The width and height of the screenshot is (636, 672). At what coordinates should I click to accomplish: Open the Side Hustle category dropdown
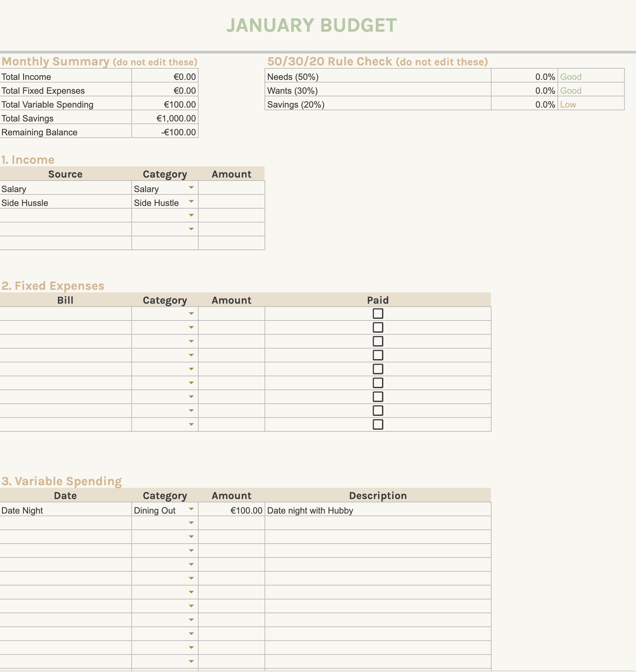coord(191,201)
